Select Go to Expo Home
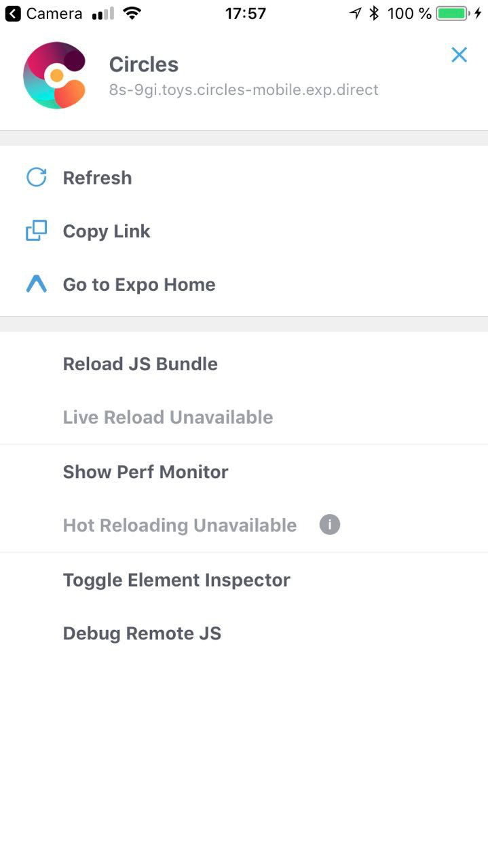 click(x=138, y=283)
